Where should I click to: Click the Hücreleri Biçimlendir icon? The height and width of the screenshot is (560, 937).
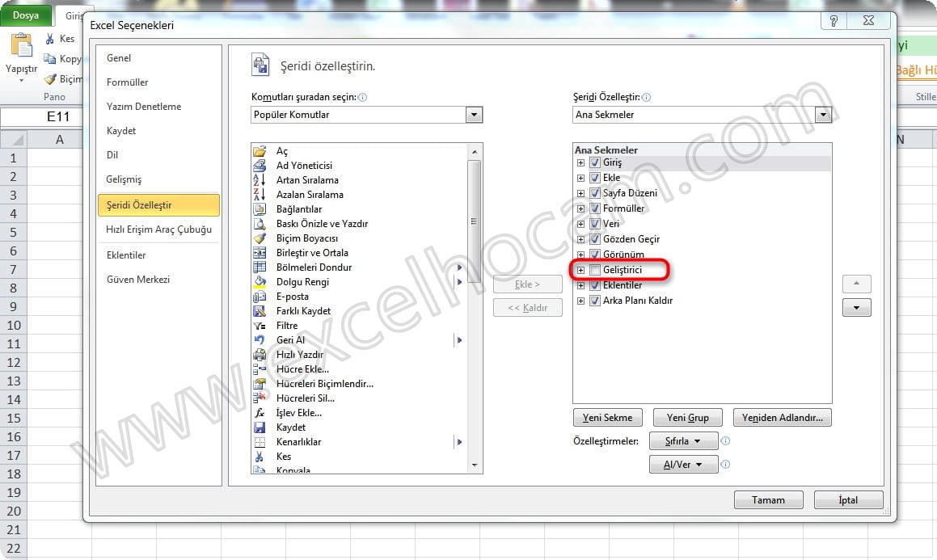click(260, 384)
